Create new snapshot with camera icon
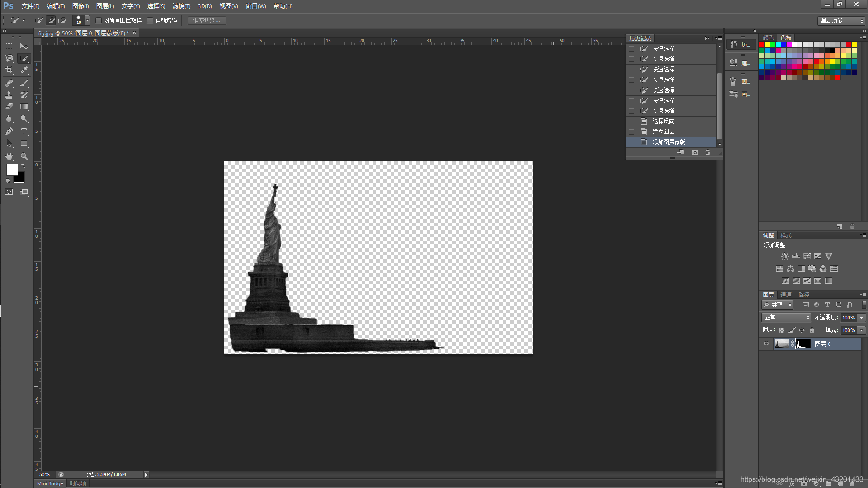 [694, 152]
